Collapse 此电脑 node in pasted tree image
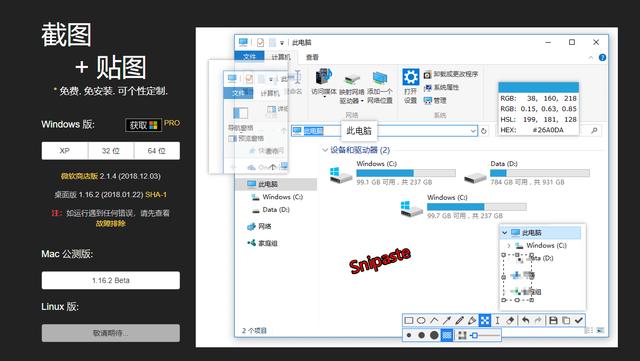The height and width of the screenshot is (361, 640). click(x=504, y=233)
